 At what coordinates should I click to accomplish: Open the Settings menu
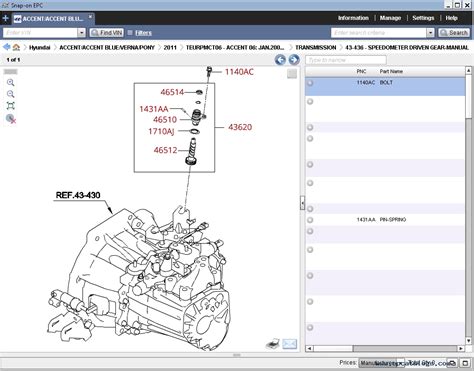click(423, 18)
